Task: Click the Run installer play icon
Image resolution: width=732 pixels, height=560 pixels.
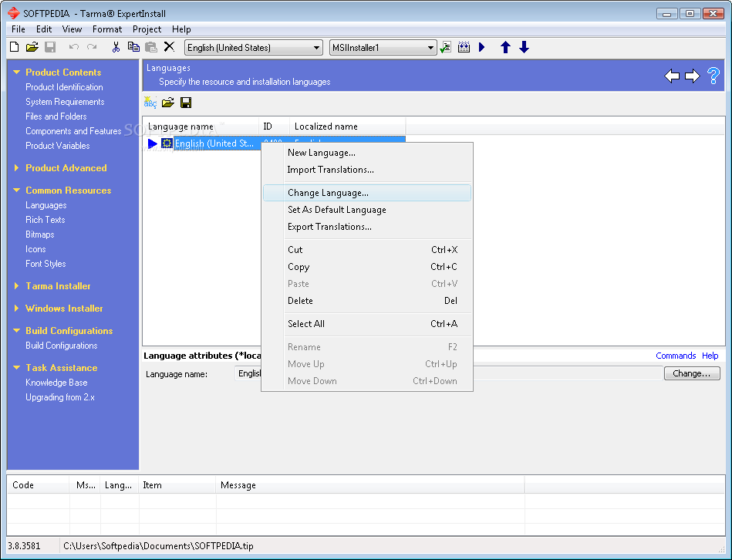Action: (482, 47)
